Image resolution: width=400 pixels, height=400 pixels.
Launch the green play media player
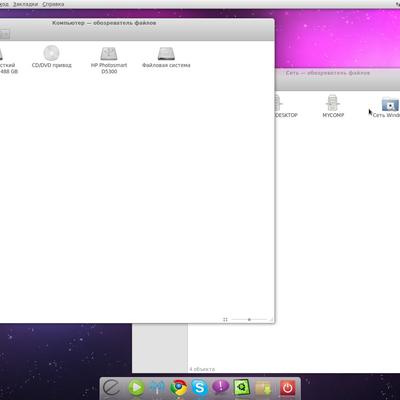click(136, 388)
